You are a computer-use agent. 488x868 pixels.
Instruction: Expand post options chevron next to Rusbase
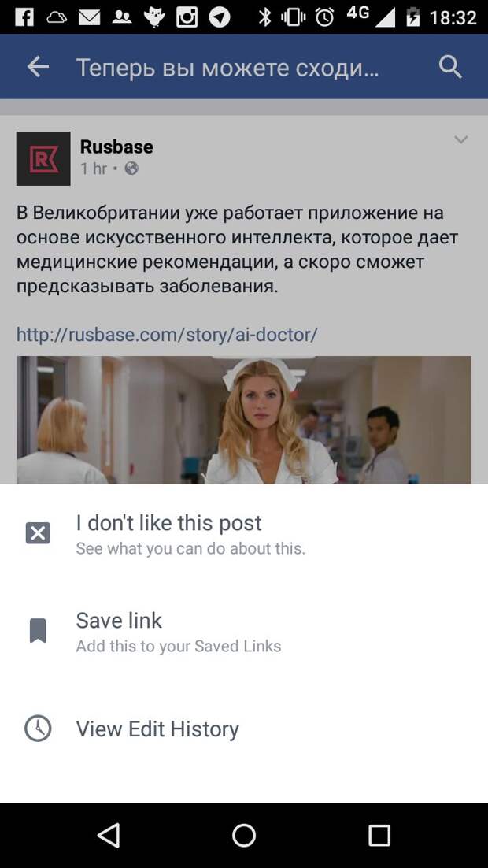pyautogui.click(x=461, y=139)
